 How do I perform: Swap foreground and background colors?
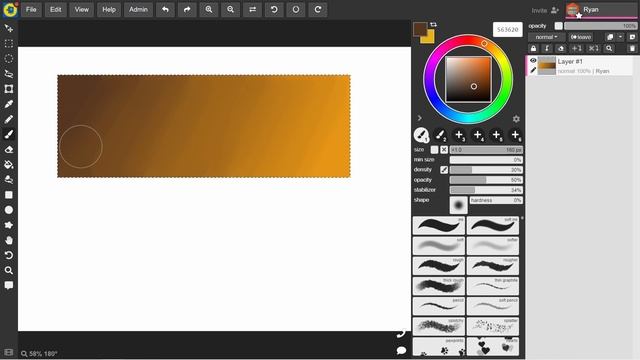[433, 25]
